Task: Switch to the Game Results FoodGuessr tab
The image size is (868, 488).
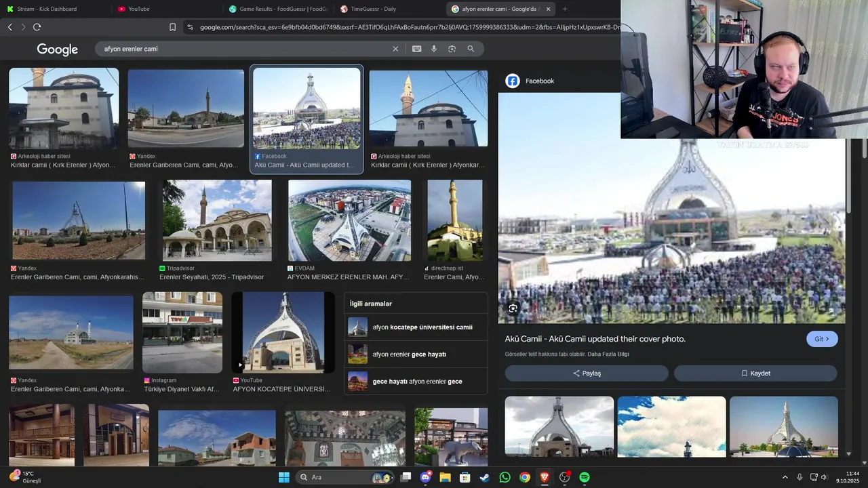Action: 277,9
